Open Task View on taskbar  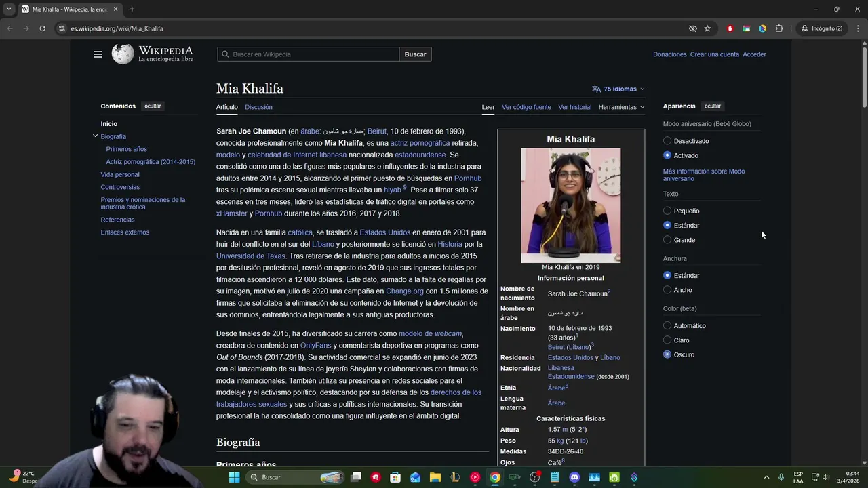[356, 477]
